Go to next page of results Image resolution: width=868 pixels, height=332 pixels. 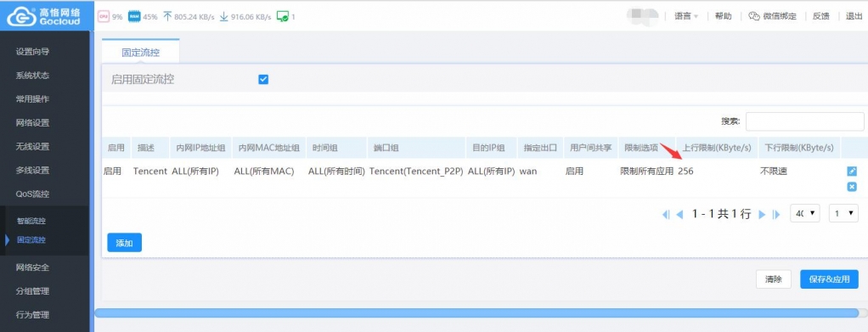[x=762, y=214]
